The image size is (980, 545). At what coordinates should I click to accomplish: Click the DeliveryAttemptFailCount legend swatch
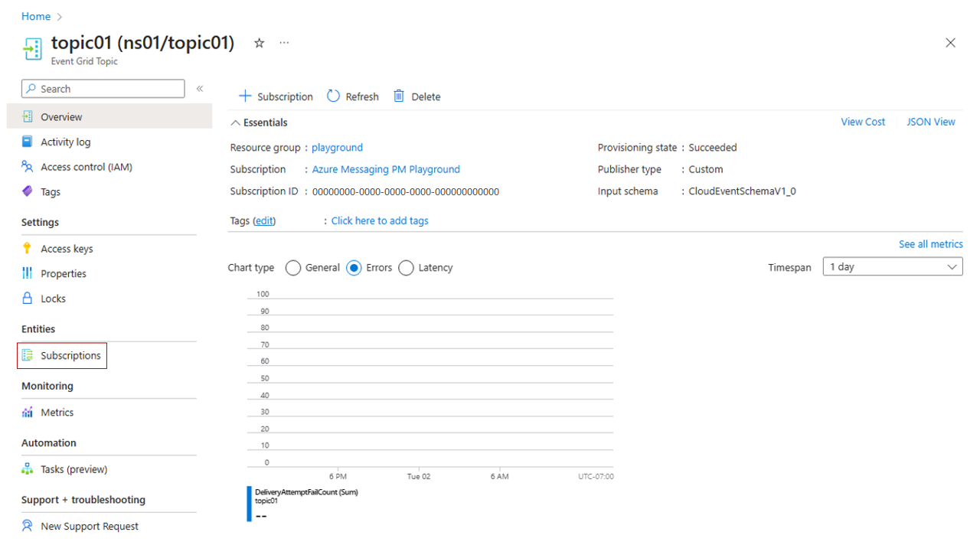point(248,503)
